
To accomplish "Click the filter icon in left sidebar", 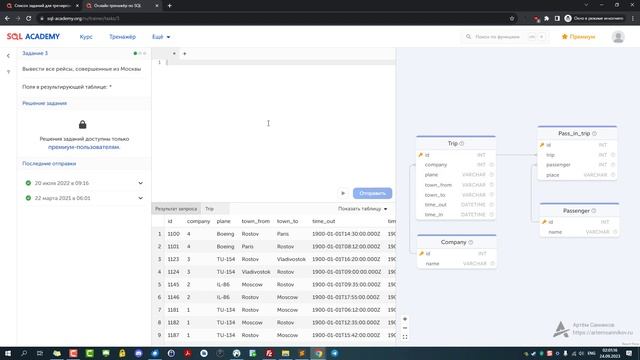I will (x=8, y=72).
